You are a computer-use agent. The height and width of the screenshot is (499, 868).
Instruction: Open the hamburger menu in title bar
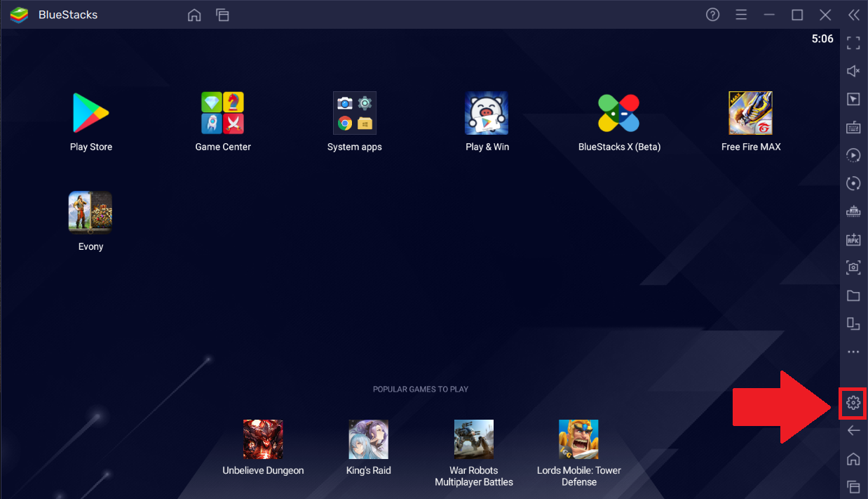pos(741,15)
